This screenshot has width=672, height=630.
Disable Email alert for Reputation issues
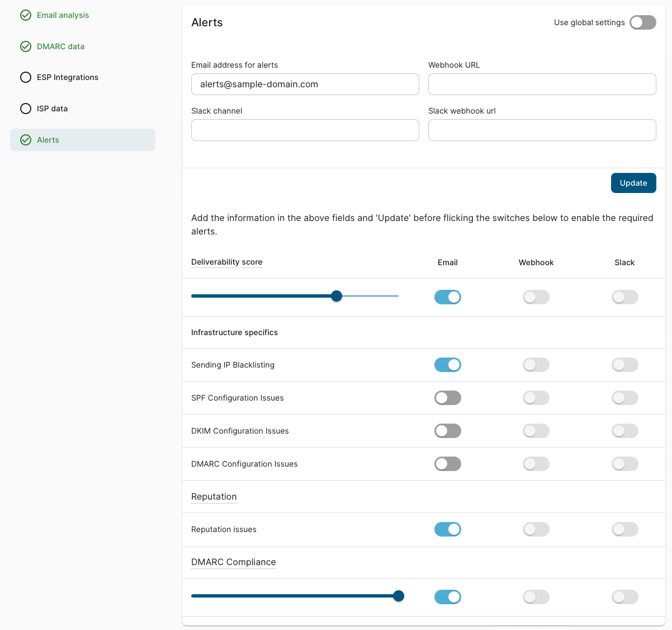[x=448, y=529]
